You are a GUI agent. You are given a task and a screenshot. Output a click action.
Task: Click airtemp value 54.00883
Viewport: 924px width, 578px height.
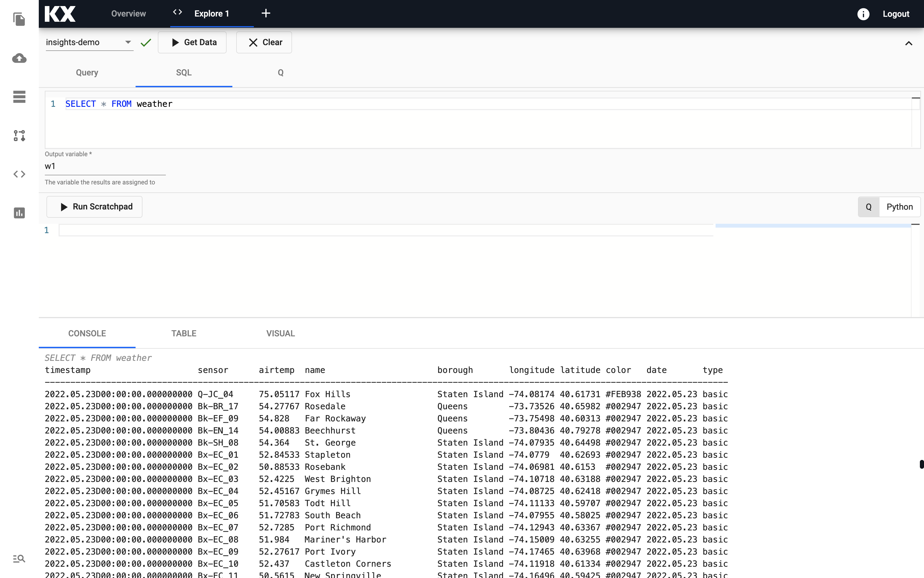point(279,430)
